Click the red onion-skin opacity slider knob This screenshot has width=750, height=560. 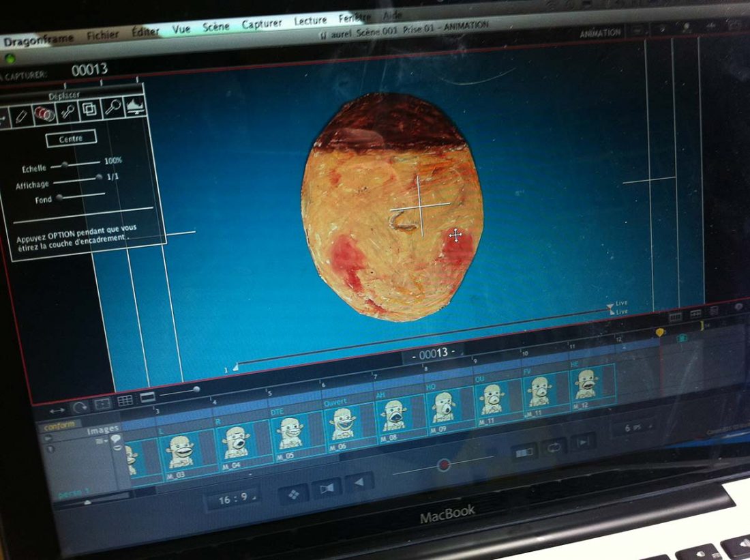443,465
